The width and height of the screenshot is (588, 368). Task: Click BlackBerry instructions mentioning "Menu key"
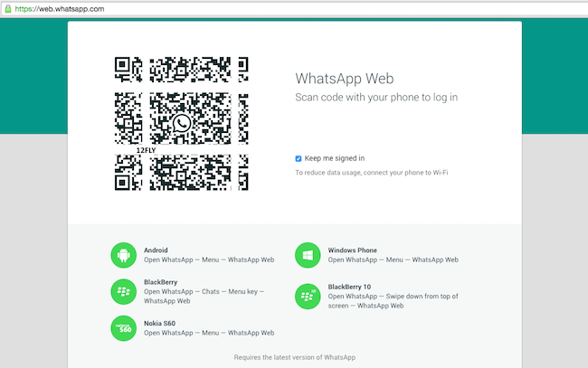pyautogui.click(x=204, y=296)
